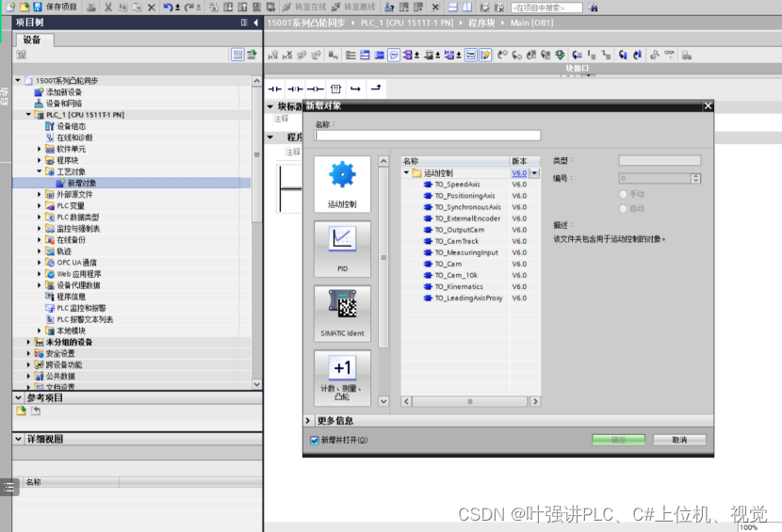Click the Undo arrow in main toolbar

(168, 7)
